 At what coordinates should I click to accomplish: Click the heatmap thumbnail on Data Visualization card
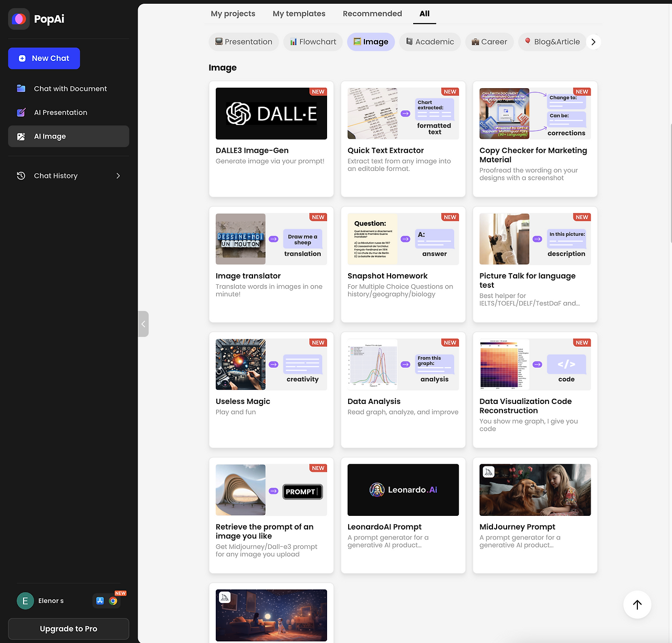[x=505, y=365]
